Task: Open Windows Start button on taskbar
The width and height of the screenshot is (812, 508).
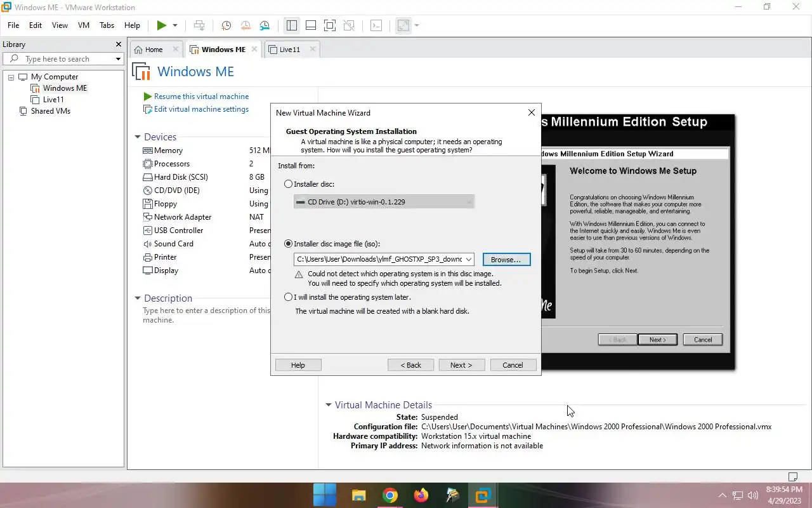Action: tap(325, 495)
